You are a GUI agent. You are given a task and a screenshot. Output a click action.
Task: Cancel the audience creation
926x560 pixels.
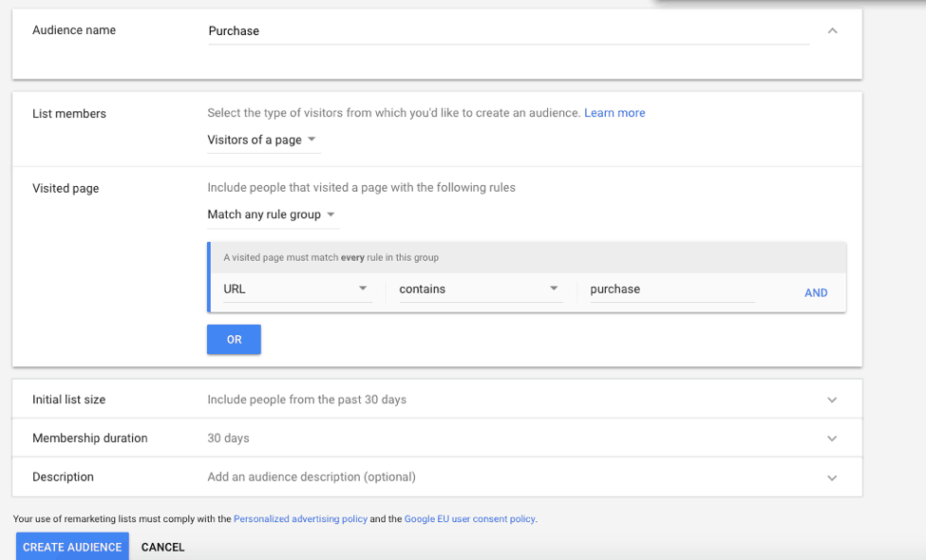coord(162,548)
